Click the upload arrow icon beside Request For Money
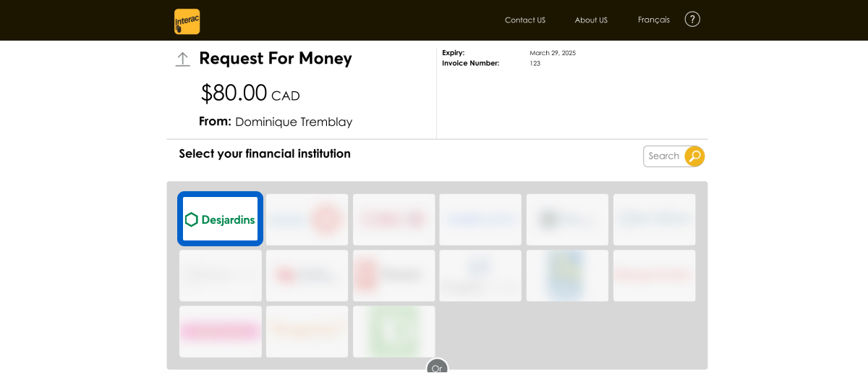The height and width of the screenshot is (373, 868). pos(183,59)
